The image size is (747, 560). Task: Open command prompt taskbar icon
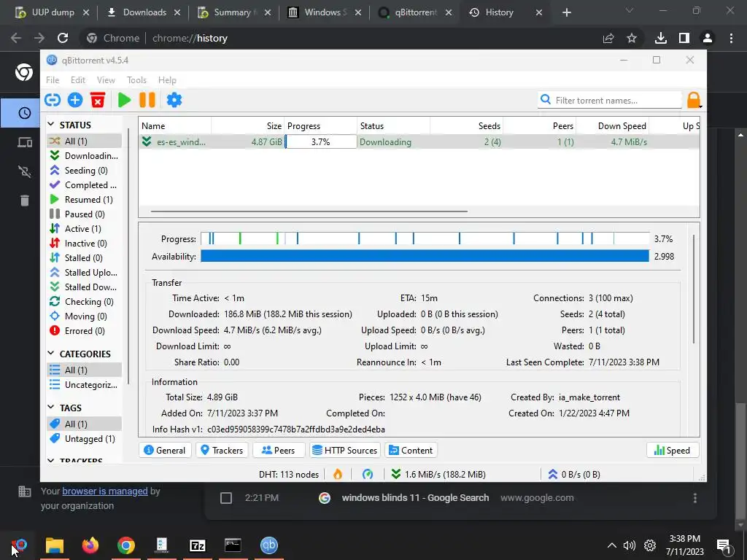[233, 545]
